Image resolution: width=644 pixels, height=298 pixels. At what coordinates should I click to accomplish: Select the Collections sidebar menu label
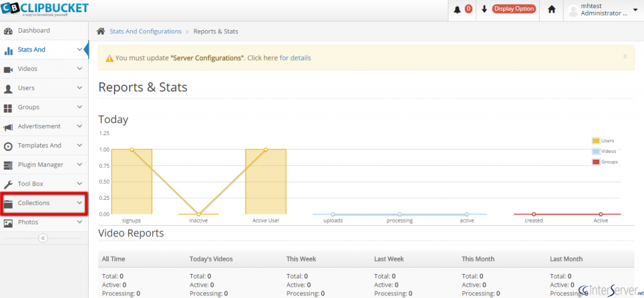(x=34, y=203)
